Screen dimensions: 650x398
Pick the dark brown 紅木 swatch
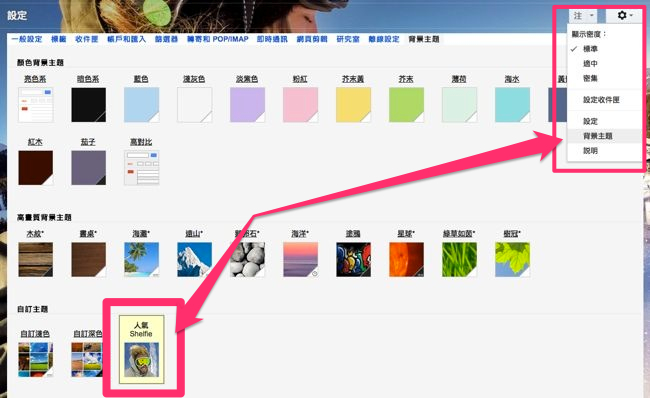tap(36, 167)
